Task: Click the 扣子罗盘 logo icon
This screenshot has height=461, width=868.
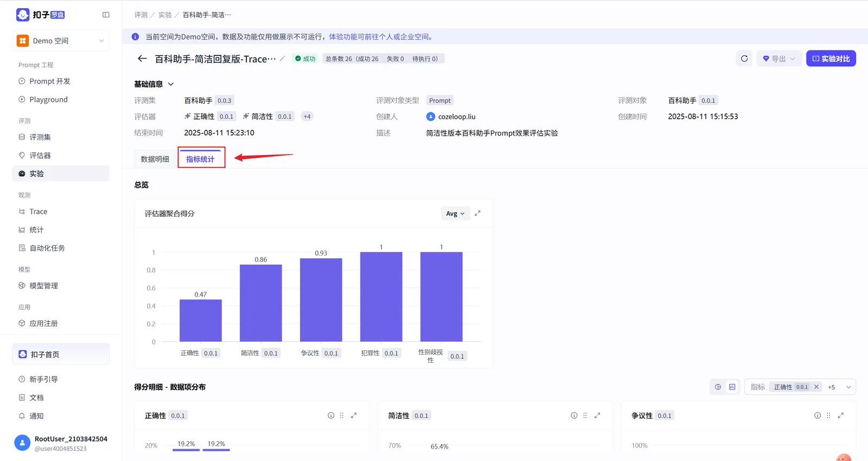Action: (x=23, y=15)
